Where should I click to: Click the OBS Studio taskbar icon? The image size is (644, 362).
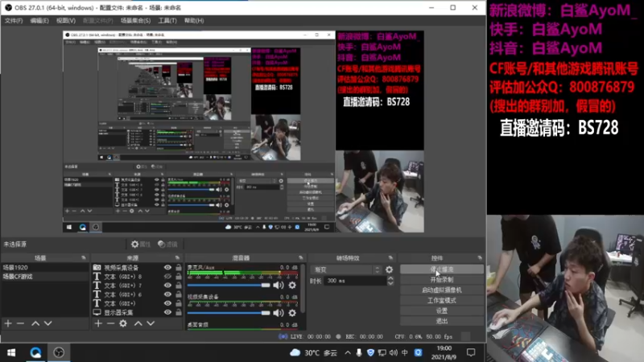[59, 352]
